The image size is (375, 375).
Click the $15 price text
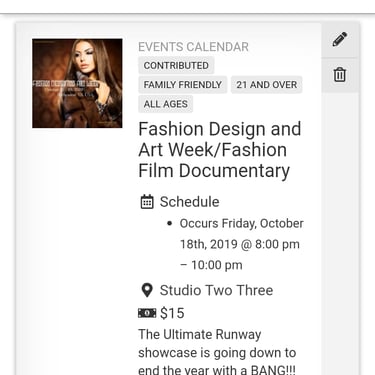coord(172,313)
